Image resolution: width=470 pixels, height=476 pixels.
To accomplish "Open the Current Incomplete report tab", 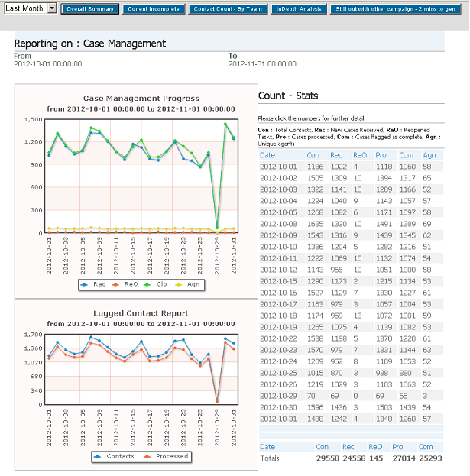I will coord(154,9).
